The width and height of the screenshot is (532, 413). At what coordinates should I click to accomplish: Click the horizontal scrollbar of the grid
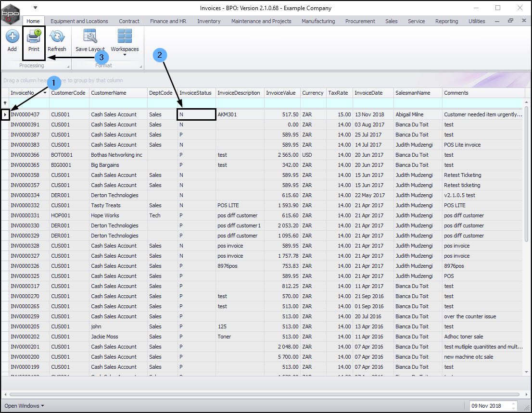(x=264, y=394)
